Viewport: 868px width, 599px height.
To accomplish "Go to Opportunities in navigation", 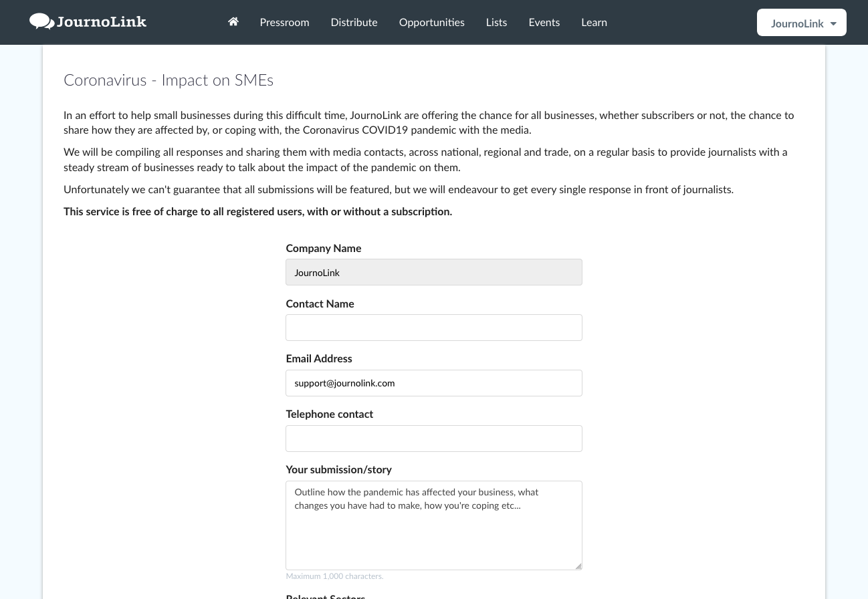I will pyautogui.click(x=431, y=22).
